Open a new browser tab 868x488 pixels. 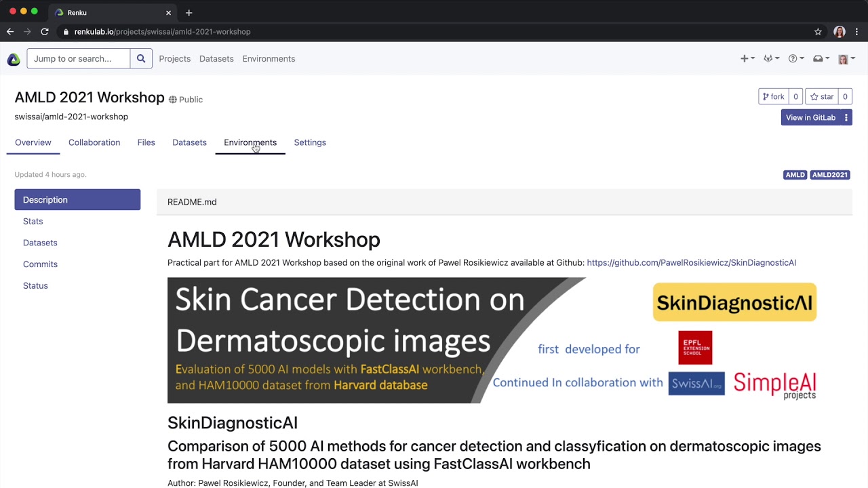189,12
